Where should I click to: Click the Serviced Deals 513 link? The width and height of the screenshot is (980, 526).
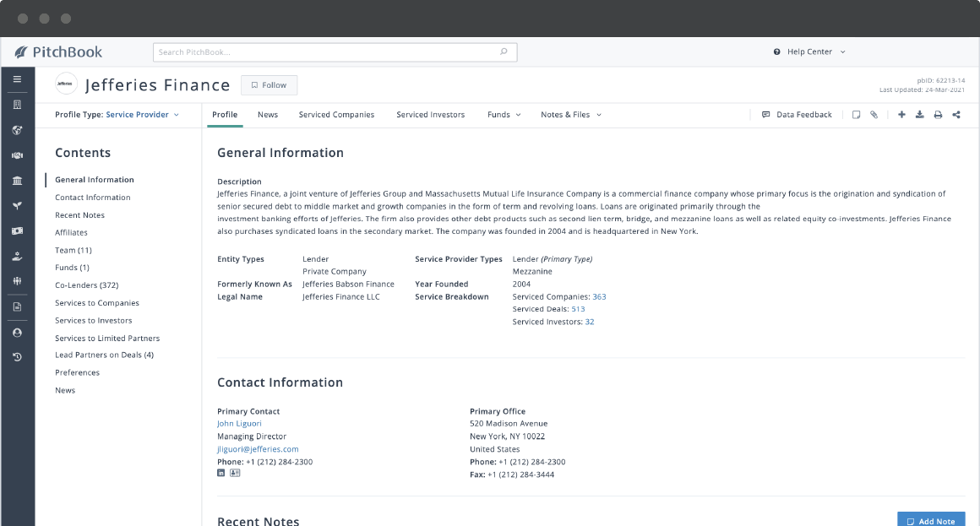pyautogui.click(x=579, y=308)
